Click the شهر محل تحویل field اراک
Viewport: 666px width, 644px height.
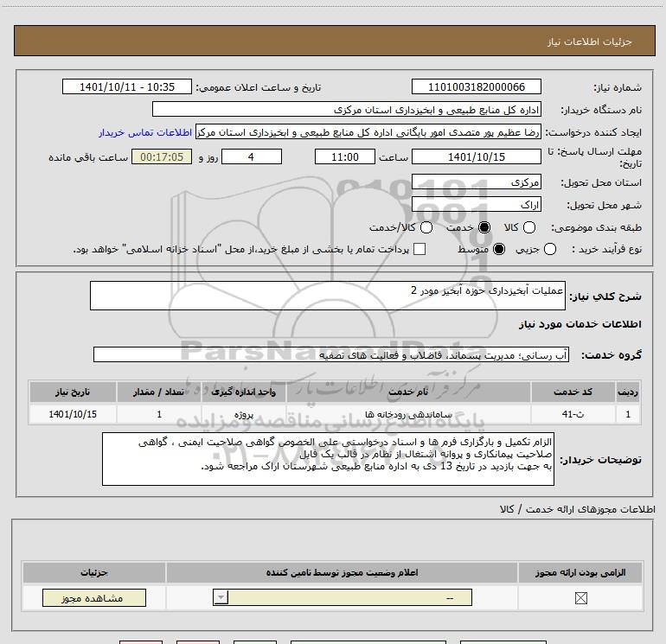476,205
